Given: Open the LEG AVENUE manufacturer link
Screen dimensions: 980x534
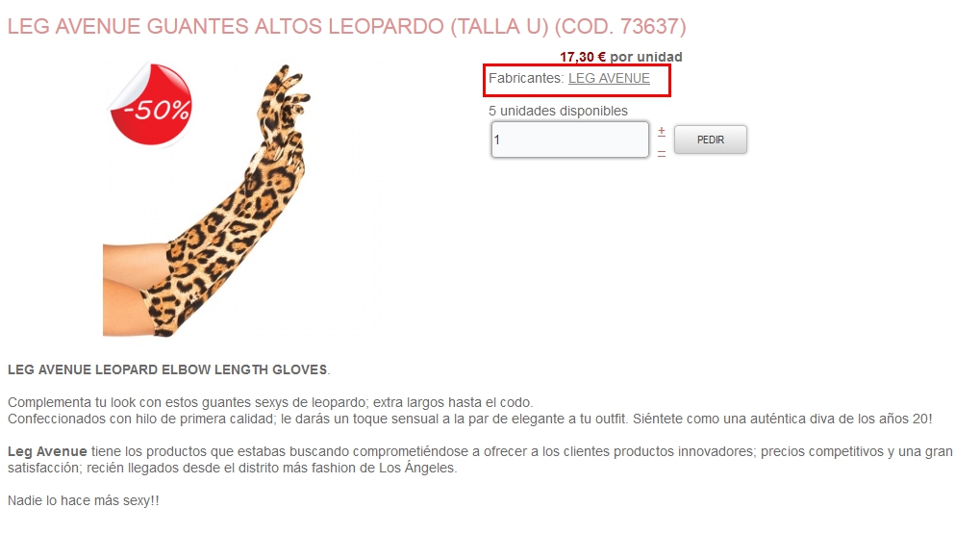Looking at the screenshot, I should pos(609,78).
